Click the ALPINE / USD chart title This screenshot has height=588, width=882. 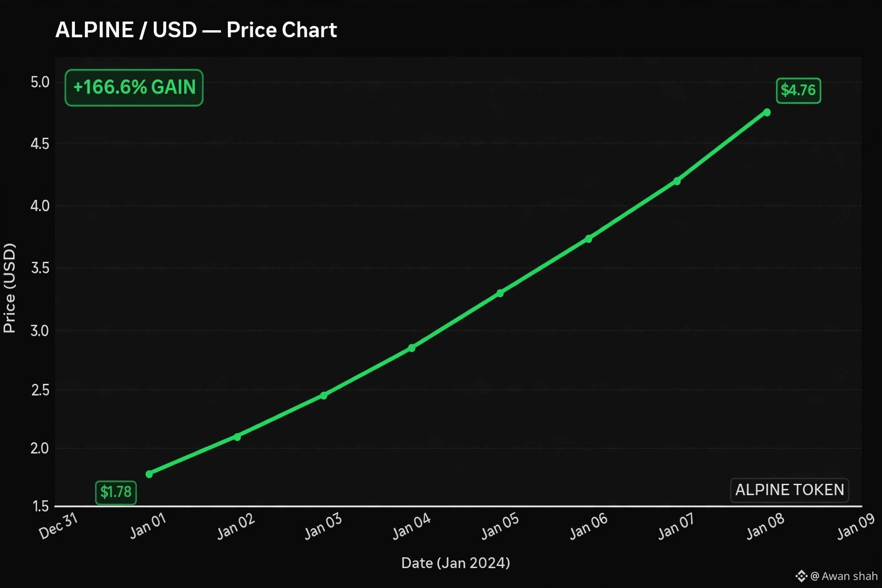point(196,30)
